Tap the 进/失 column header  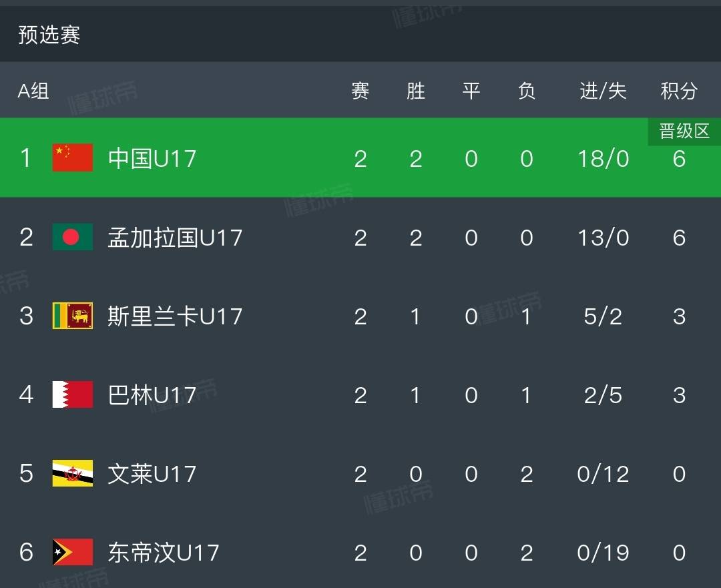coord(603,91)
